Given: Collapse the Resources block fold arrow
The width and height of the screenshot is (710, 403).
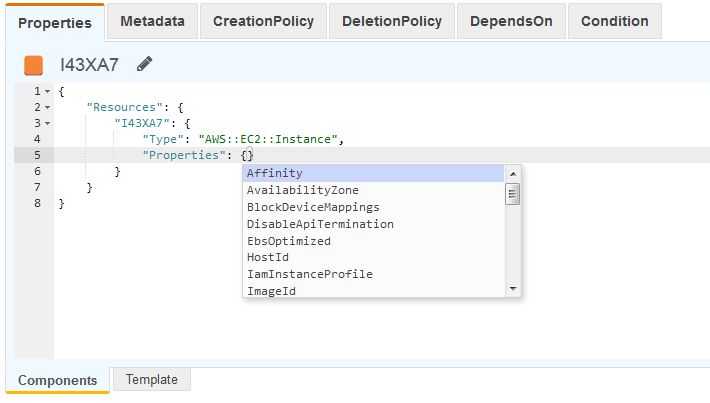Looking at the screenshot, I should coord(47,107).
